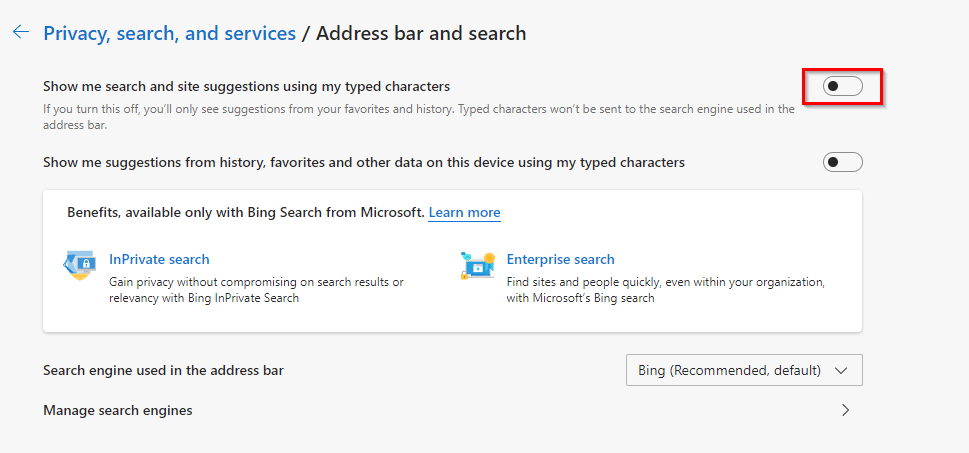Toggle history and favorites suggestions switch
The width and height of the screenshot is (969, 453).
pyautogui.click(x=842, y=163)
